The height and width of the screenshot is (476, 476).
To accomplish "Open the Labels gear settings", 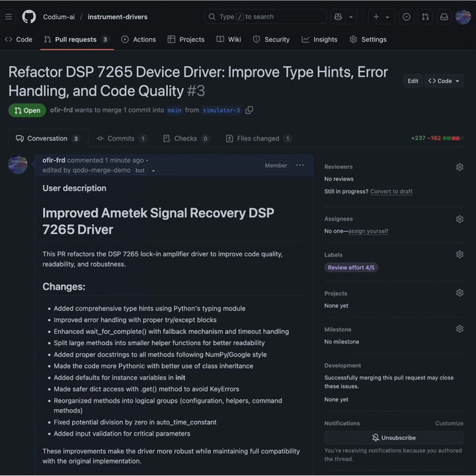I will tap(459, 255).
